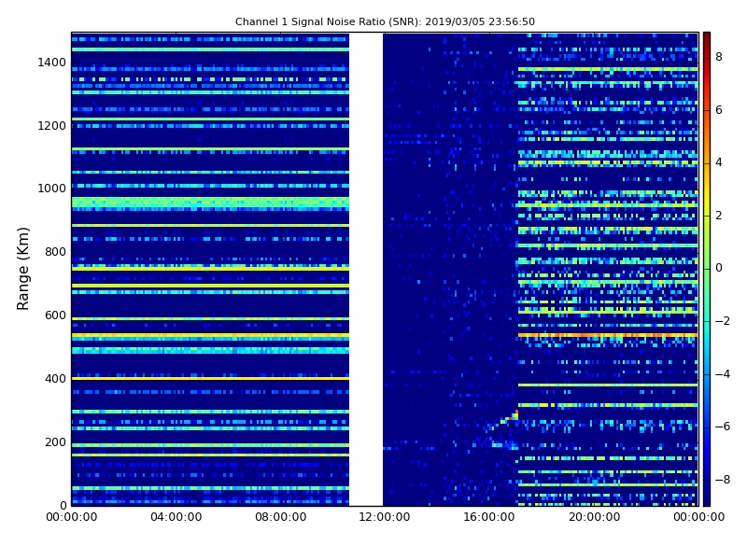Click the 1200 range tick label
The image size is (747, 560).
51,126
